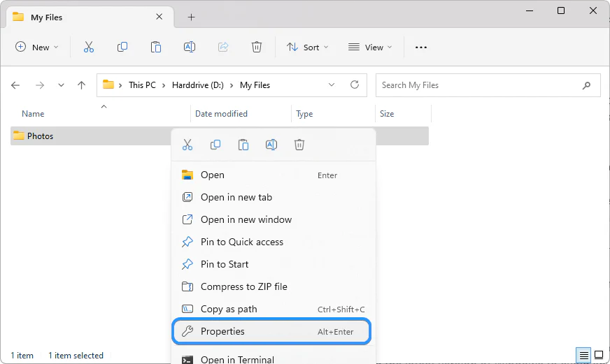
Task: Minimize the File Explorer window
Action: click(530, 10)
